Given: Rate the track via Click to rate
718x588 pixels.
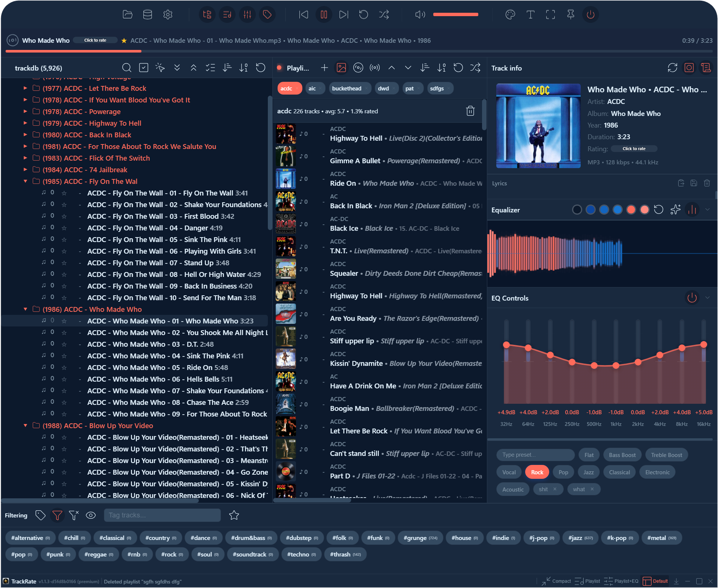Looking at the screenshot, I should coord(95,40).
